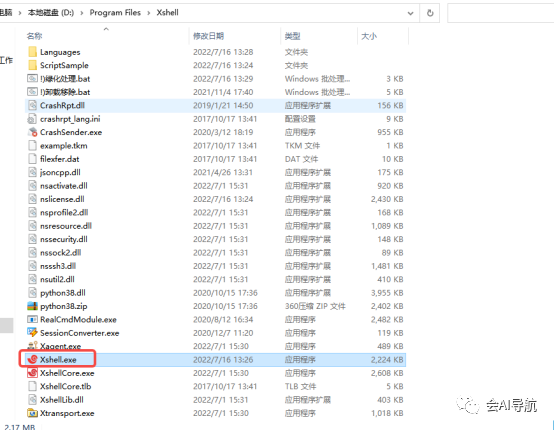Select the python38.zip archive icon
This screenshot has width=554, height=430.
coord(33,306)
